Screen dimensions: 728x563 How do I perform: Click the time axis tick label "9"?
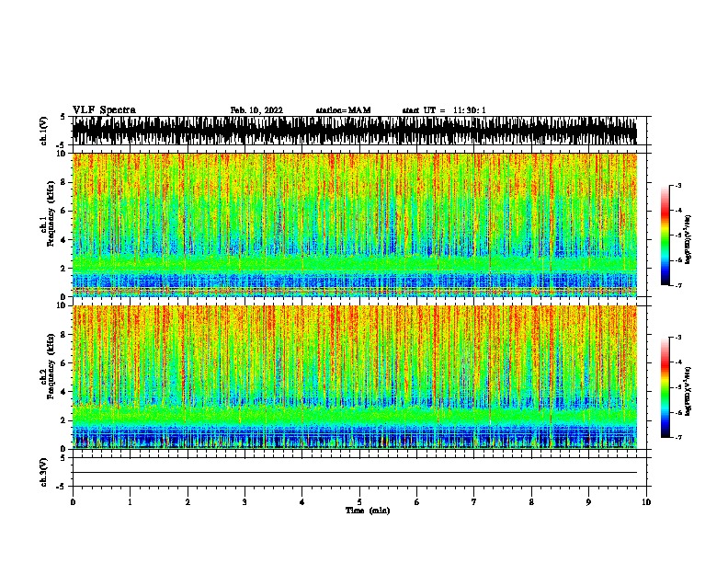point(588,502)
